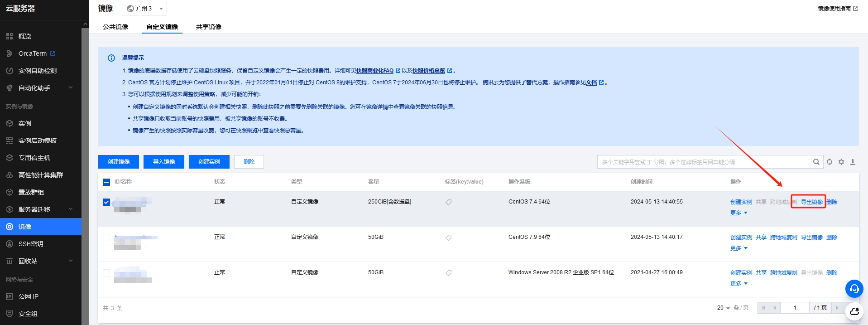Toggle the select-all checkbox in table header
This screenshot has height=325, width=868.
[x=106, y=182]
